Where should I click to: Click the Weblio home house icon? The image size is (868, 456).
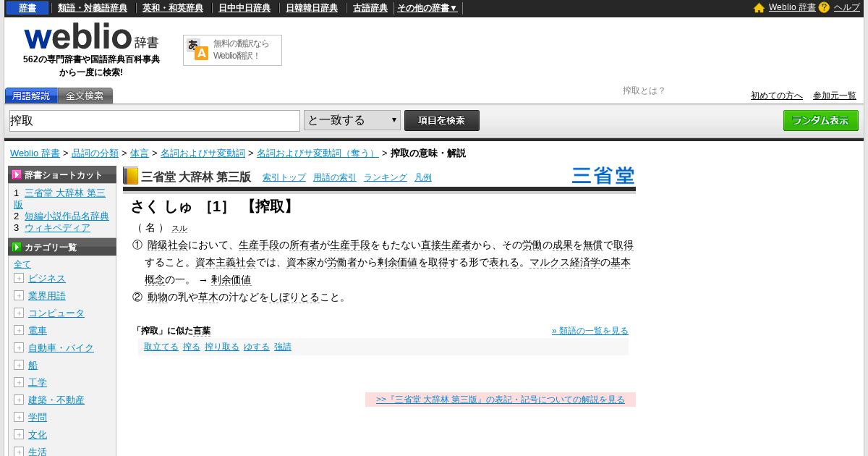coord(759,8)
